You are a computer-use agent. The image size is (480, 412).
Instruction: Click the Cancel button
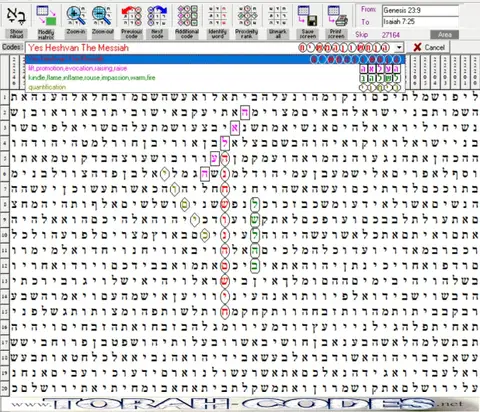point(429,47)
